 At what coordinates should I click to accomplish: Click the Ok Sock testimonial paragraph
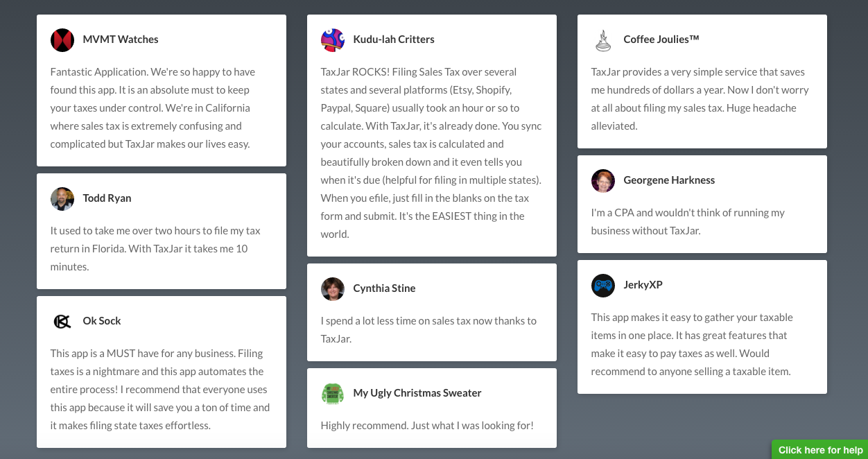[160, 390]
